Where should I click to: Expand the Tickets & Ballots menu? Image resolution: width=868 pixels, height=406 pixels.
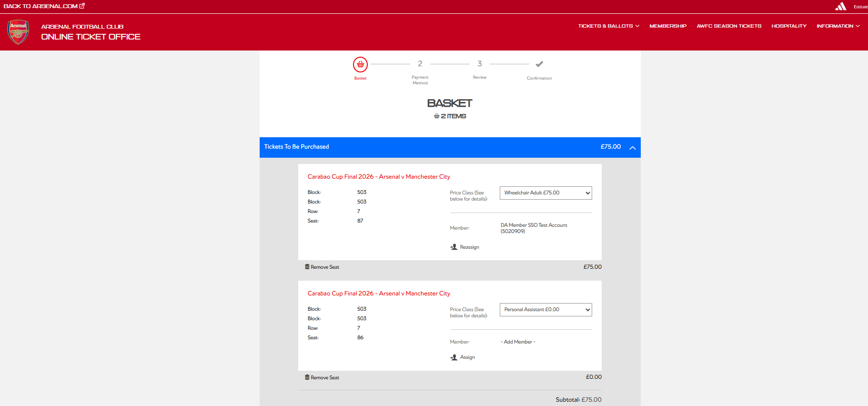[x=609, y=26]
